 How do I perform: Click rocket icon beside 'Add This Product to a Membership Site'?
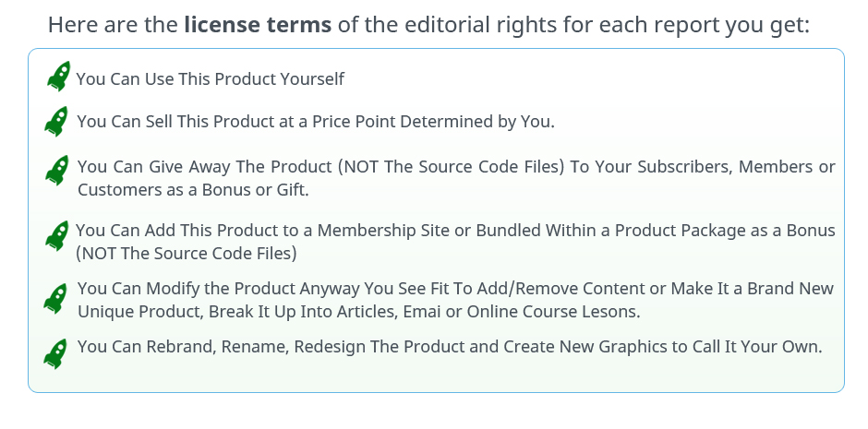coord(57,236)
